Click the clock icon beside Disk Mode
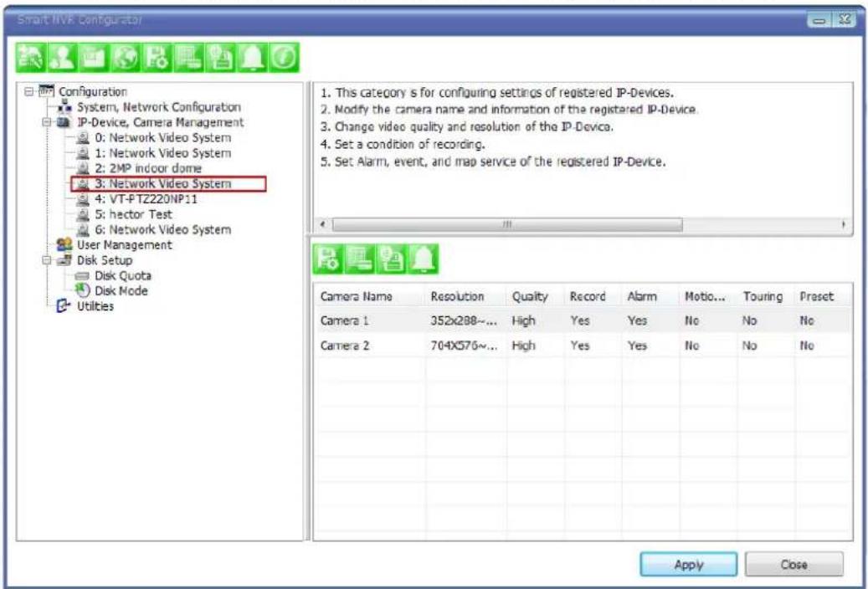 pyautogui.click(x=83, y=290)
